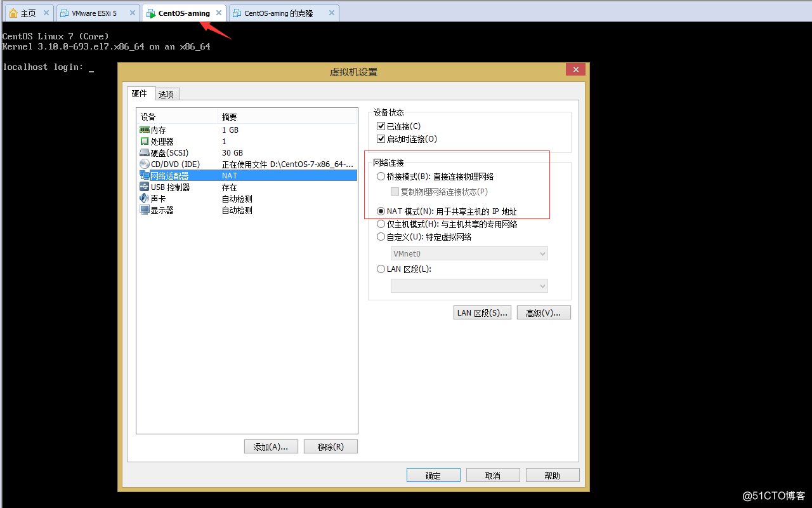Click the sound card (声卡) speaker icon

point(145,198)
